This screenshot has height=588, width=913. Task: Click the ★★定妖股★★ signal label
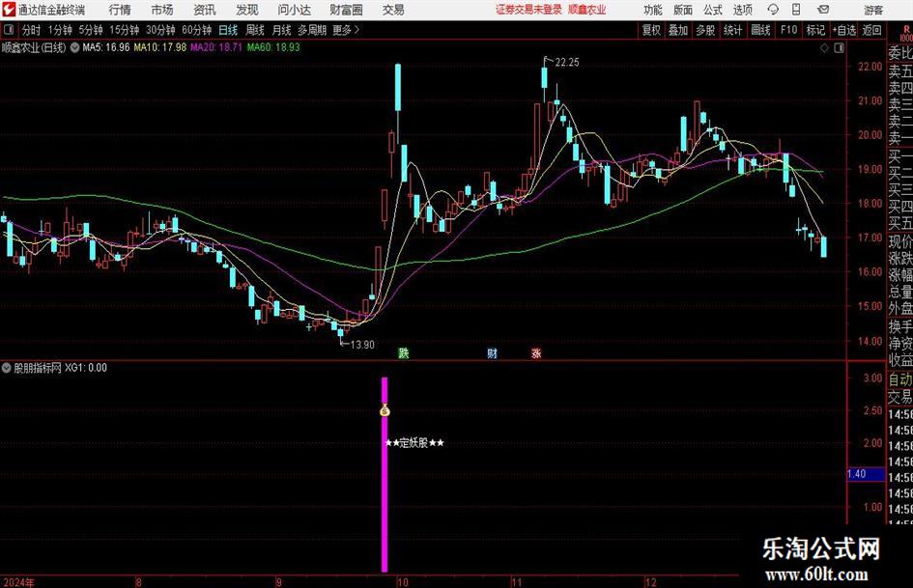[414, 443]
